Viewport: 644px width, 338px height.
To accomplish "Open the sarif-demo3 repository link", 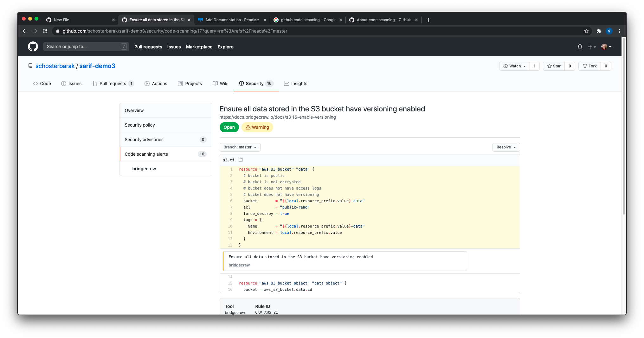I will click(x=97, y=66).
